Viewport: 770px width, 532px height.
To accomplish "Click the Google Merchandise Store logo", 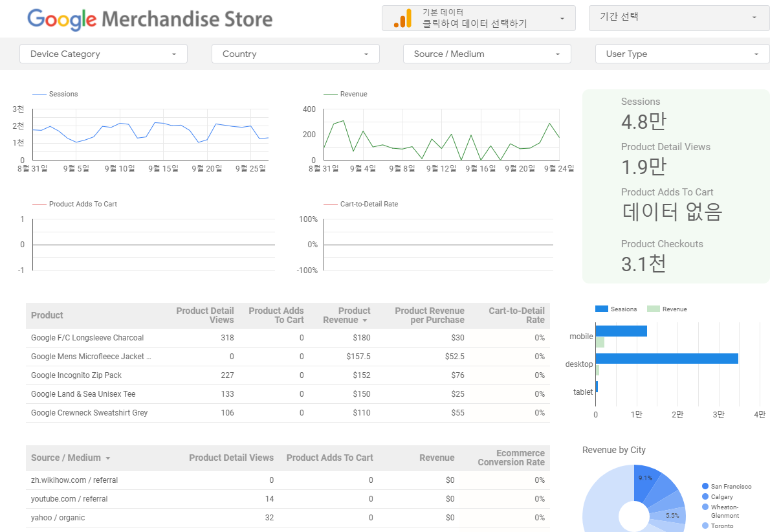I will click(149, 19).
